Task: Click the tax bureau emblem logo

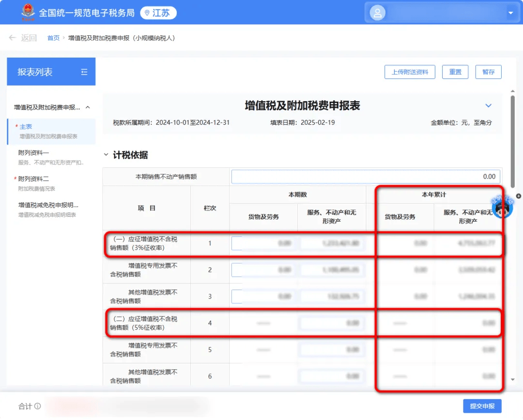Action: point(28,12)
